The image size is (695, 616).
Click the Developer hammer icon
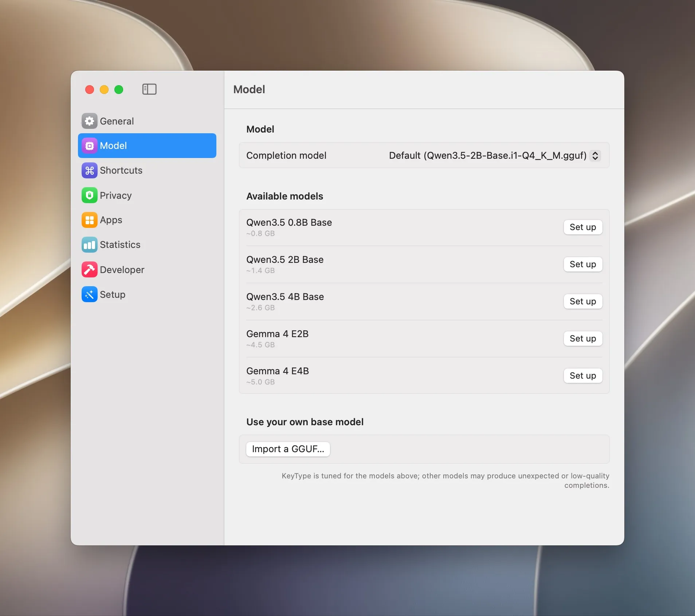tap(90, 269)
